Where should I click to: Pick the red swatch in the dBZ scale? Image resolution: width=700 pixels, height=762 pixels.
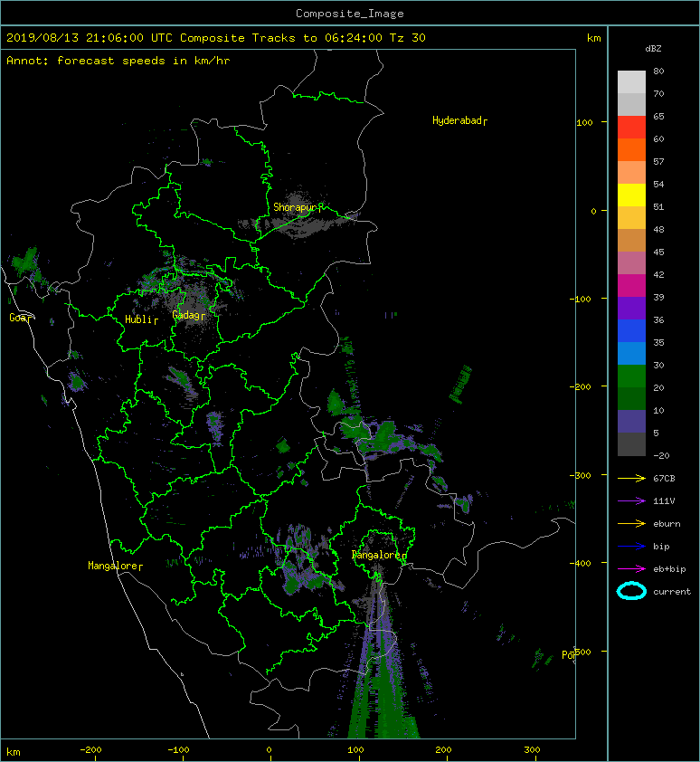[x=631, y=128]
